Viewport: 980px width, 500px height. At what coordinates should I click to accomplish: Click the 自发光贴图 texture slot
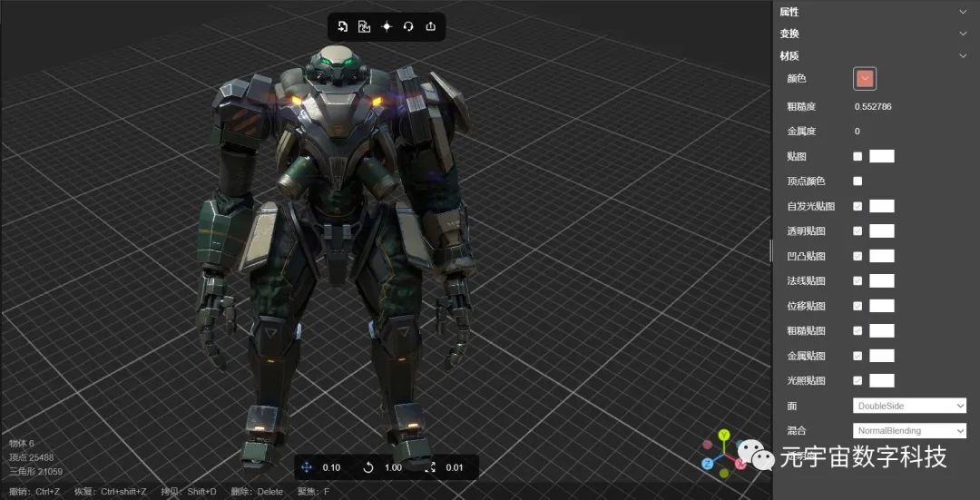coord(882,206)
